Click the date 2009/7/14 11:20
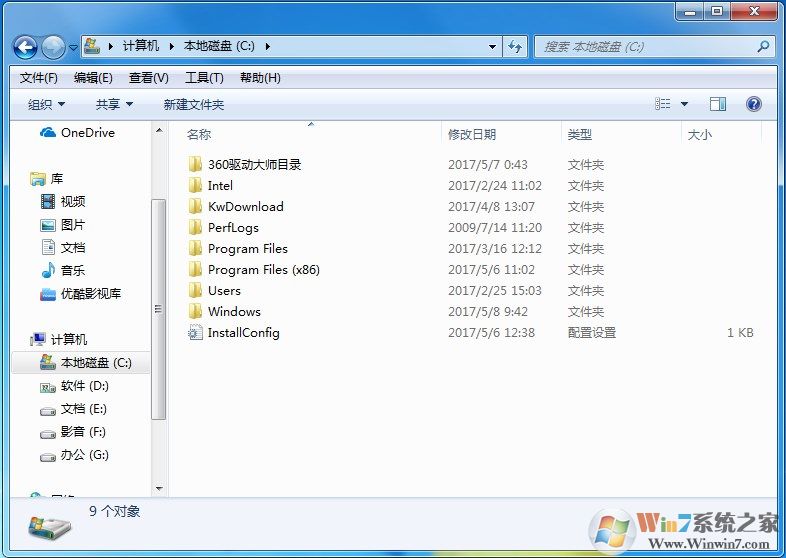The image size is (786, 558). coord(495,228)
